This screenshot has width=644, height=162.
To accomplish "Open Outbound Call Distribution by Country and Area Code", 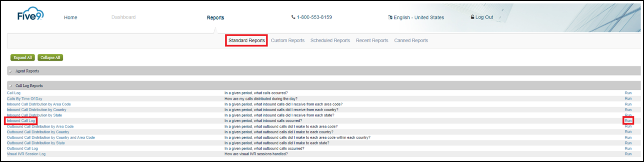I will [51, 138].
